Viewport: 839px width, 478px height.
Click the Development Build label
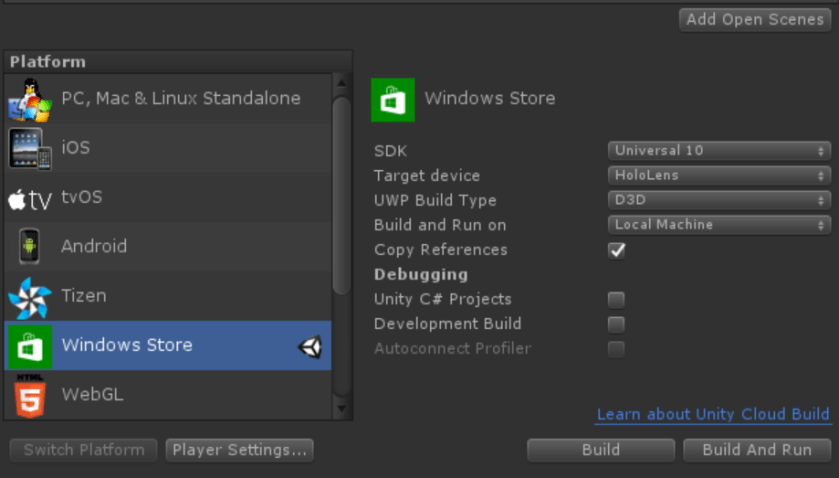tap(447, 324)
